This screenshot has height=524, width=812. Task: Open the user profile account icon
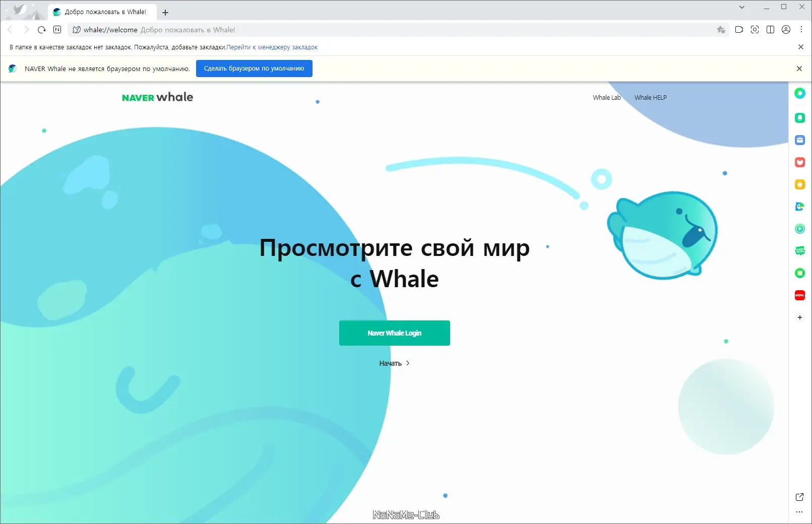click(x=786, y=30)
